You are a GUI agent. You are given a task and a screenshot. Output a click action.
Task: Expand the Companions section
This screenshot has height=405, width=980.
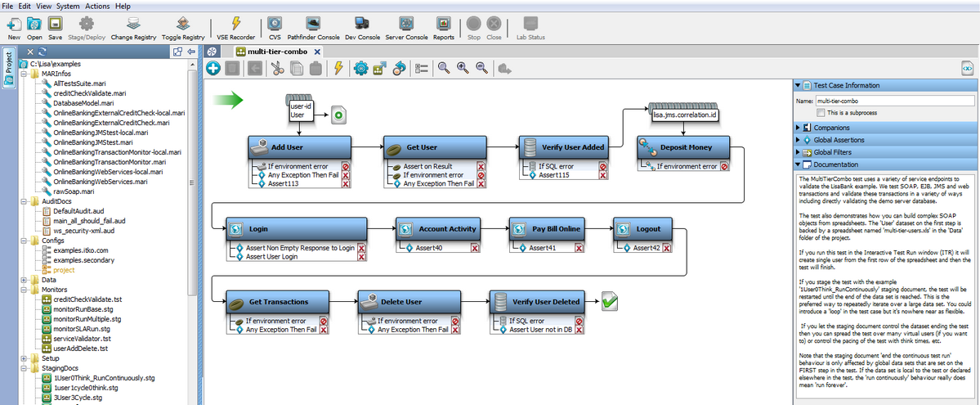tap(799, 127)
